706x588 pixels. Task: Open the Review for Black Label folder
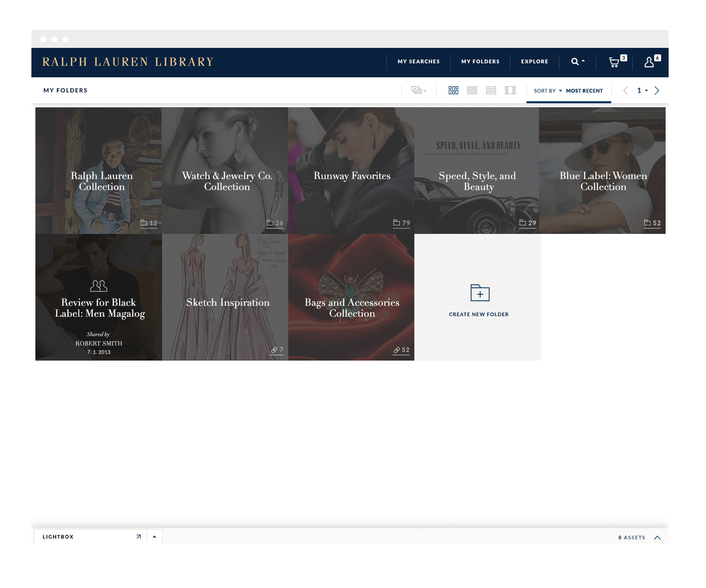coord(99,297)
